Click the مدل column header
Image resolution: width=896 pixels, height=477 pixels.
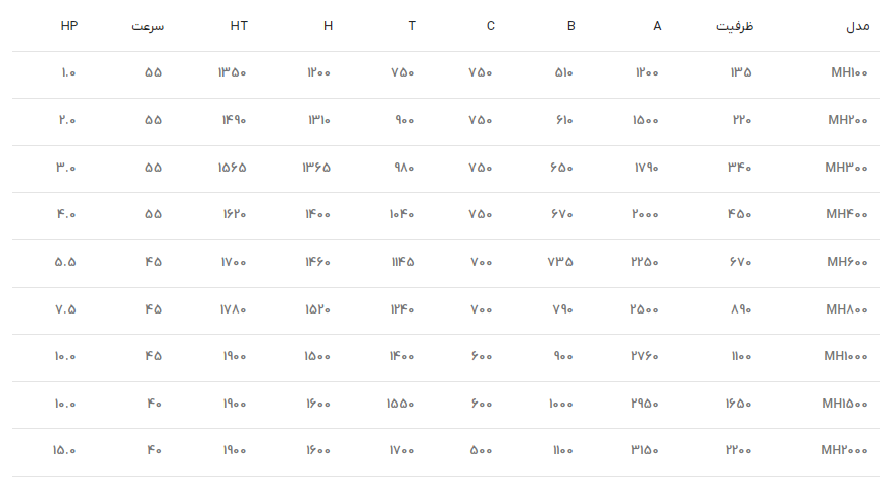coord(857,26)
